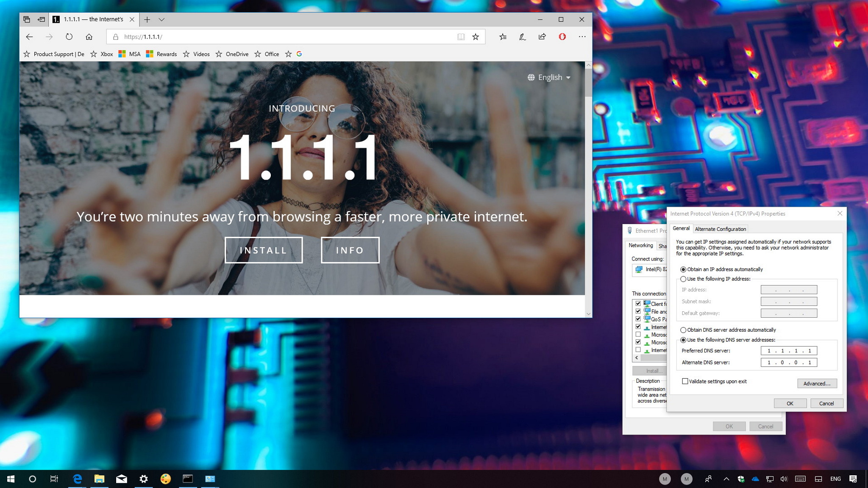Open the Rewards favorite
The width and height of the screenshot is (868, 488).
click(161, 54)
